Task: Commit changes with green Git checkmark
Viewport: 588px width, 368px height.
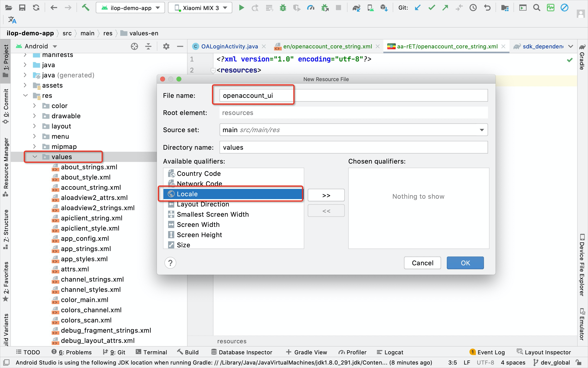Action: (432, 8)
